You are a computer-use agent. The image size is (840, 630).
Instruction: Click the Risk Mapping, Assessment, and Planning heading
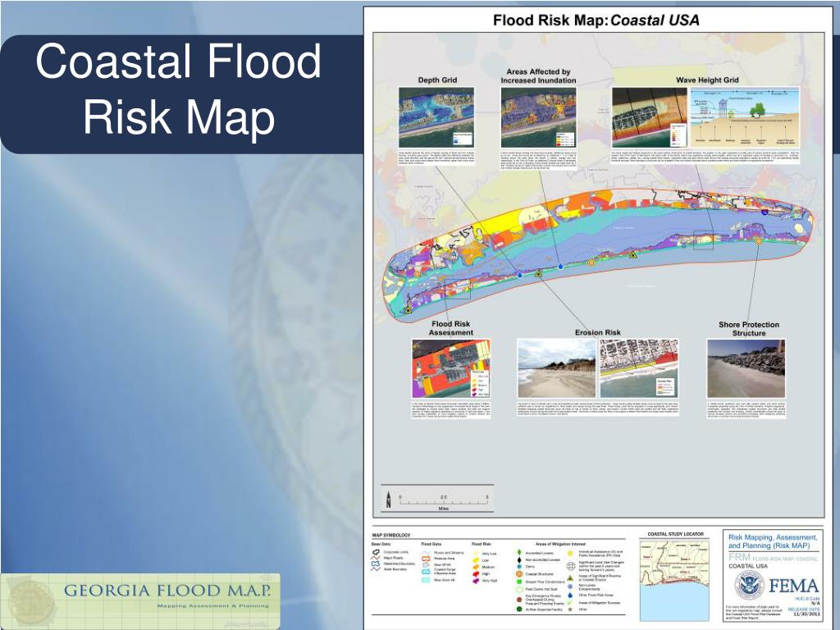tap(773, 541)
